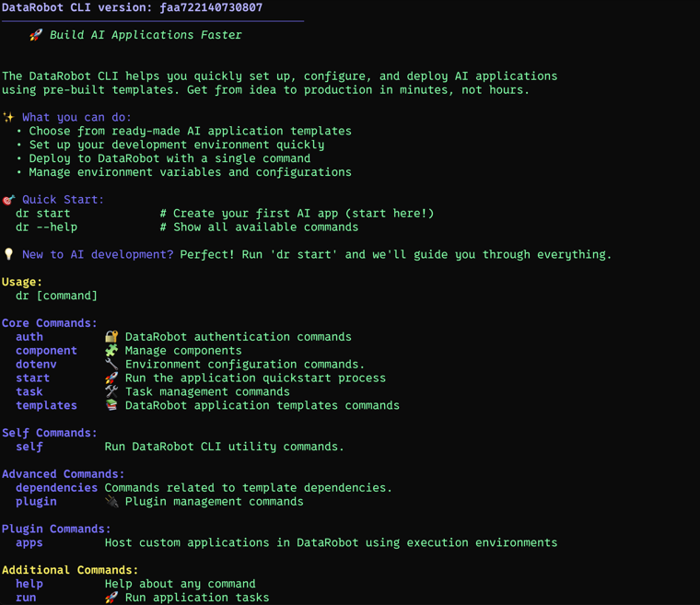
Task: Click 'Commands related to template dependencies.' description
Action: pos(249,487)
